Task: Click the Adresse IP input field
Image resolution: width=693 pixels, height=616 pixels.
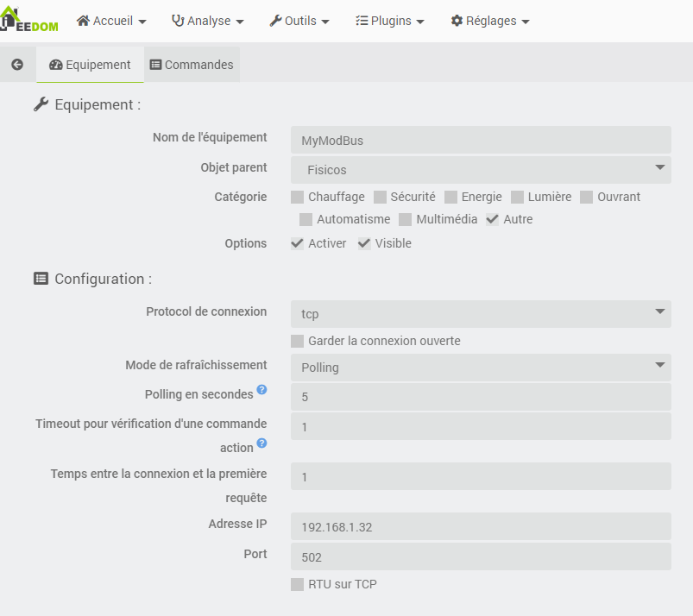Action: 481,526
